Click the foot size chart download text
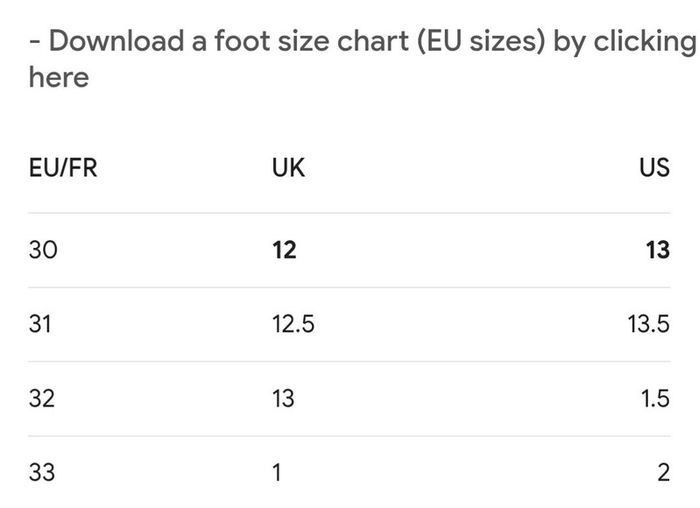Viewport: 700px width, 508px height. 362,59
